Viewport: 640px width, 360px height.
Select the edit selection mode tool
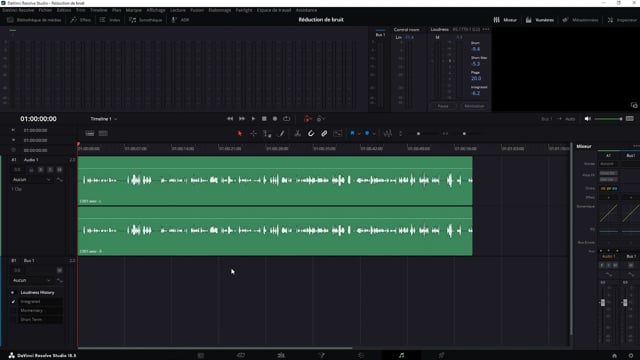[267, 133]
